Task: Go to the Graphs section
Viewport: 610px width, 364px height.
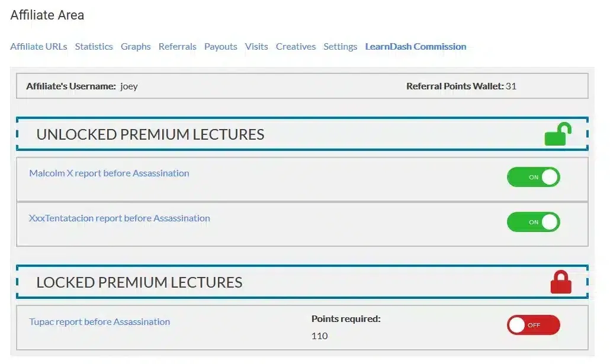Action: click(136, 46)
